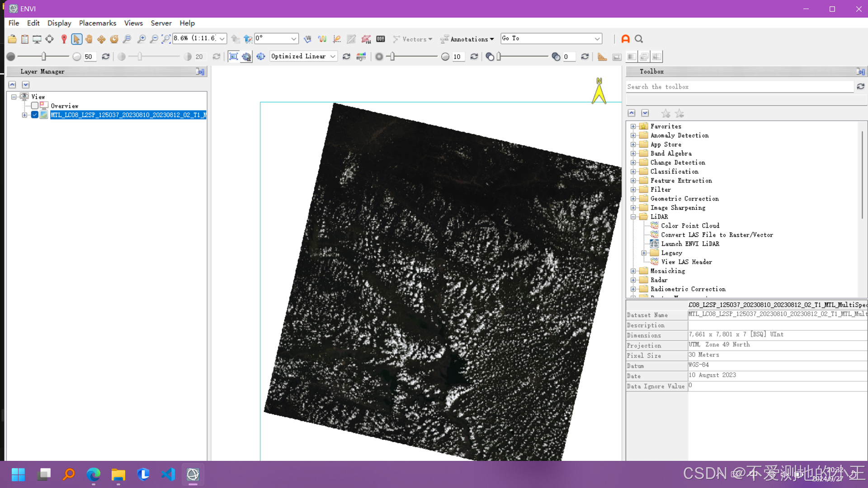Activate the Crosshairs tool icon
This screenshot has height=488, width=868.
pos(50,39)
